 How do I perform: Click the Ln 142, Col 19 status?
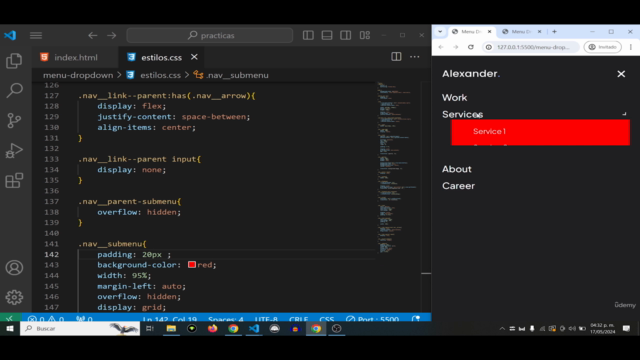pos(170,319)
